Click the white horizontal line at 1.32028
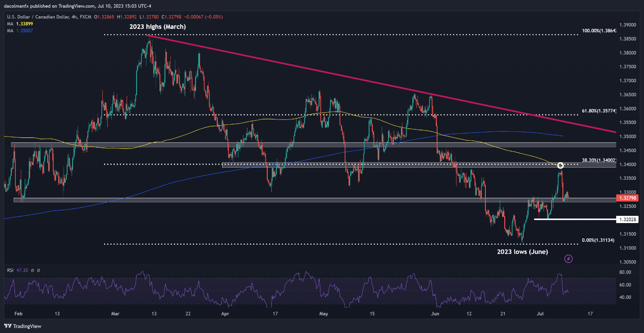644x333 pixels. 575,219
